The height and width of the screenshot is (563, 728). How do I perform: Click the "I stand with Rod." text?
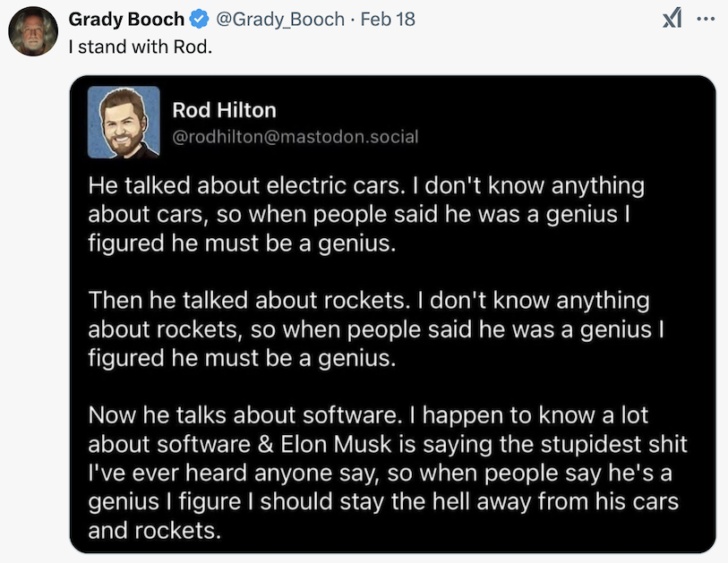tap(141, 46)
